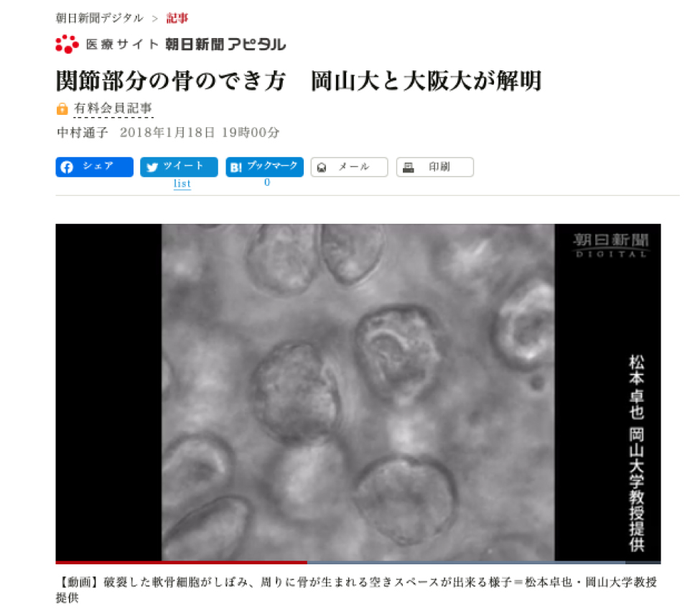
Task: Select the 記事 breadcrumb item
Action: [x=177, y=18]
